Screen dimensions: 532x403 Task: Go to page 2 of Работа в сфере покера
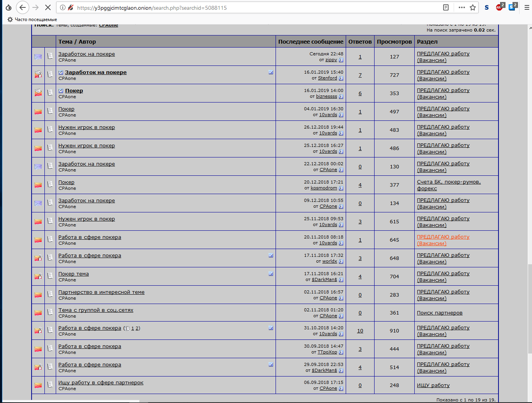(x=137, y=328)
